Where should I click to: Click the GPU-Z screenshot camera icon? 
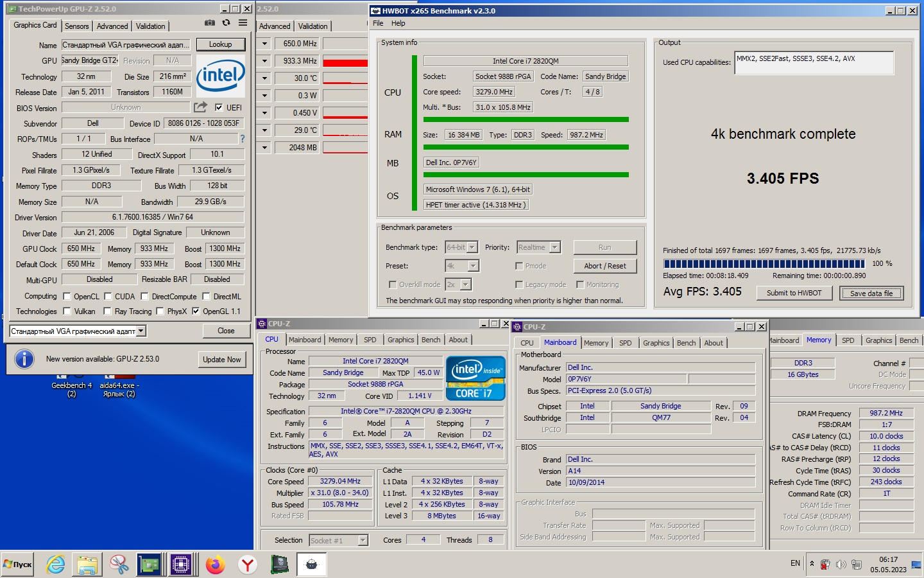click(210, 22)
